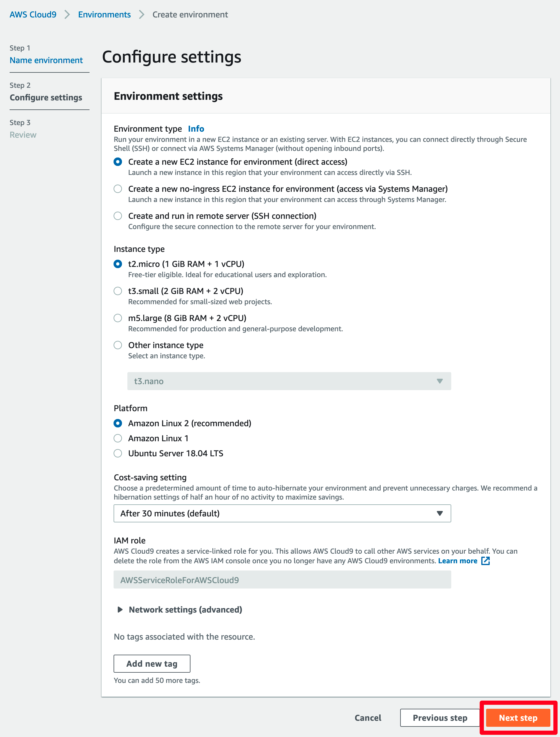The image size is (560, 737).
Task: Click the AWSServiceRoleForAWSCloud9 IAM role field
Action: (282, 580)
